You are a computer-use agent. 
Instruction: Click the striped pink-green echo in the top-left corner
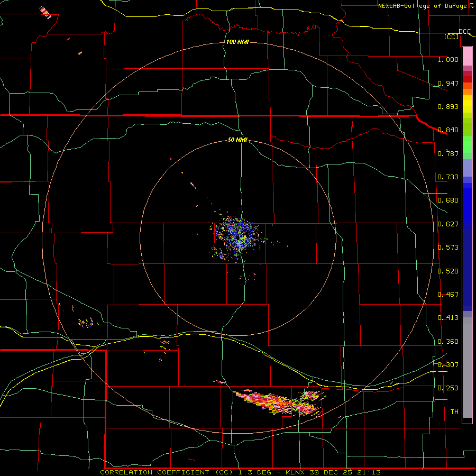tap(45, 13)
